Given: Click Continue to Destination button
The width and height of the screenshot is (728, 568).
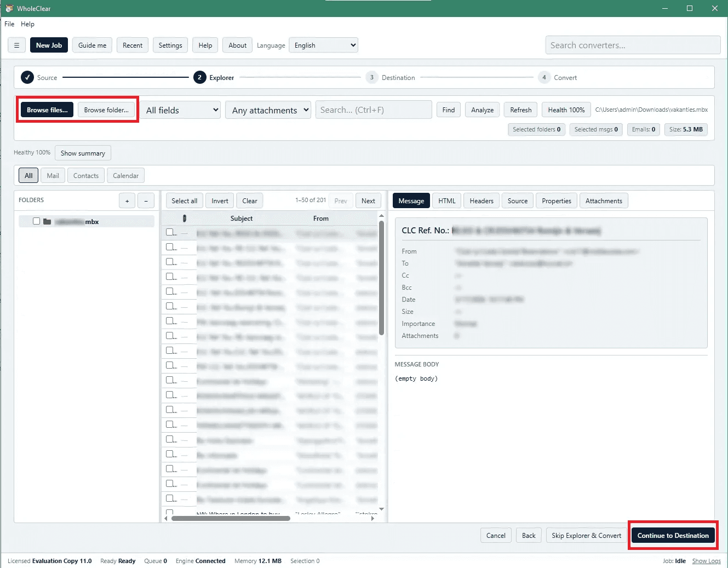Looking at the screenshot, I should (x=673, y=536).
